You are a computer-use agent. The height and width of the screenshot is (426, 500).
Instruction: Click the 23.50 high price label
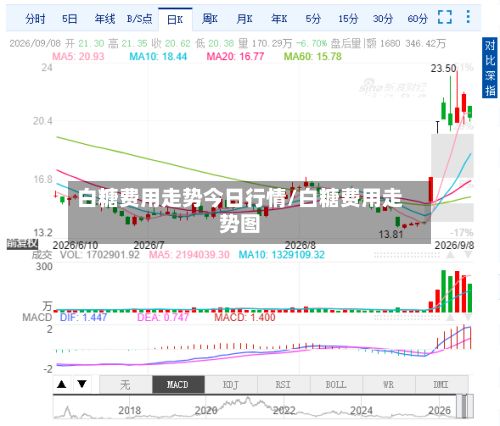[443, 68]
